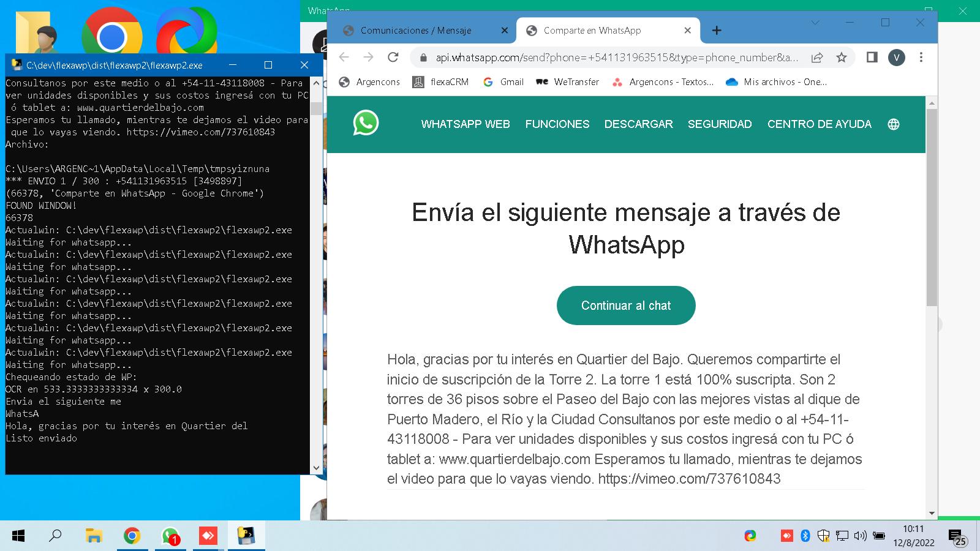
Task: Open the language globe icon in WhatsApp header
Action: coord(894,124)
